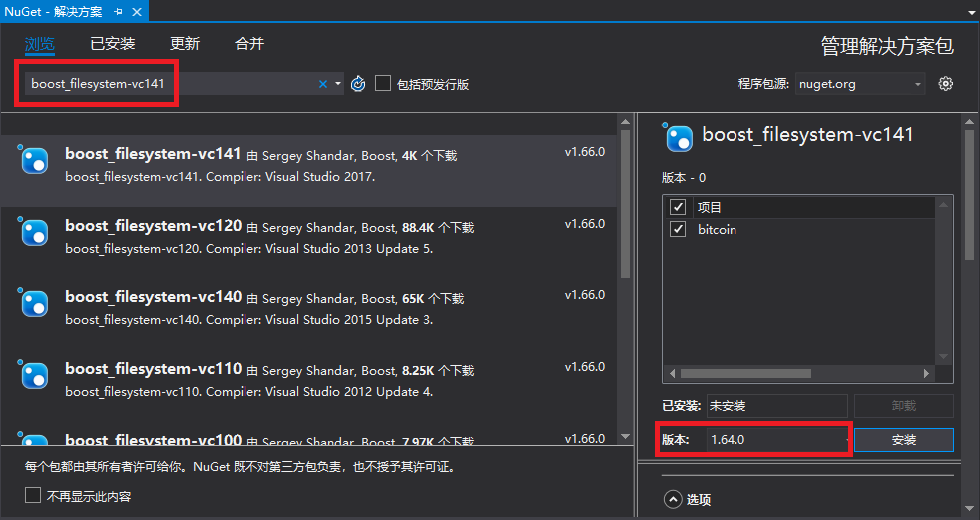
Task: Click the boost_filesystem-vc110 package icon
Action: 33,375
